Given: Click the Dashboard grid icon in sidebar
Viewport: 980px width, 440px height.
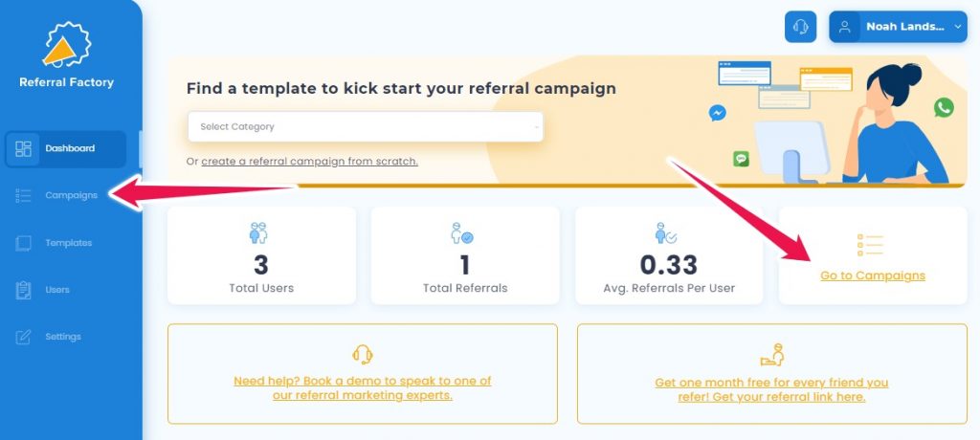Looking at the screenshot, I should point(23,149).
